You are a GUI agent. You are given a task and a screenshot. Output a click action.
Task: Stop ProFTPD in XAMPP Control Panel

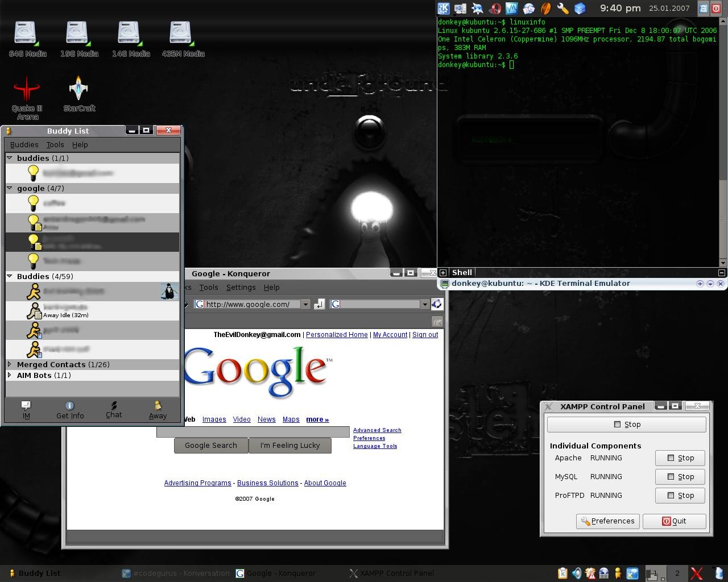[680, 495]
